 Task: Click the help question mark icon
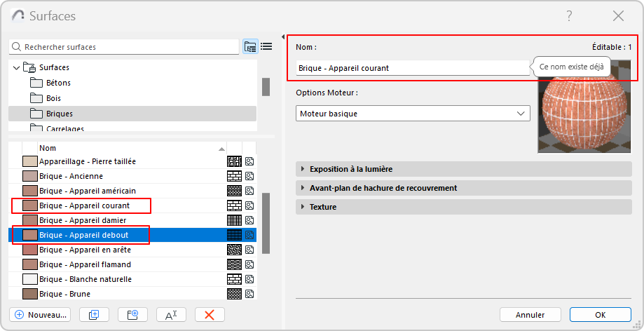click(x=569, y=16)
